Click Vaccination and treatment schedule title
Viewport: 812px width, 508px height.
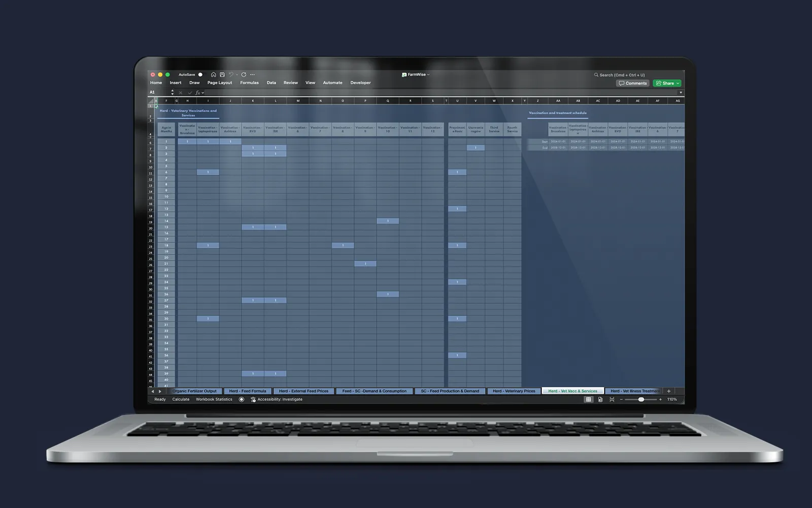point(558,113)
